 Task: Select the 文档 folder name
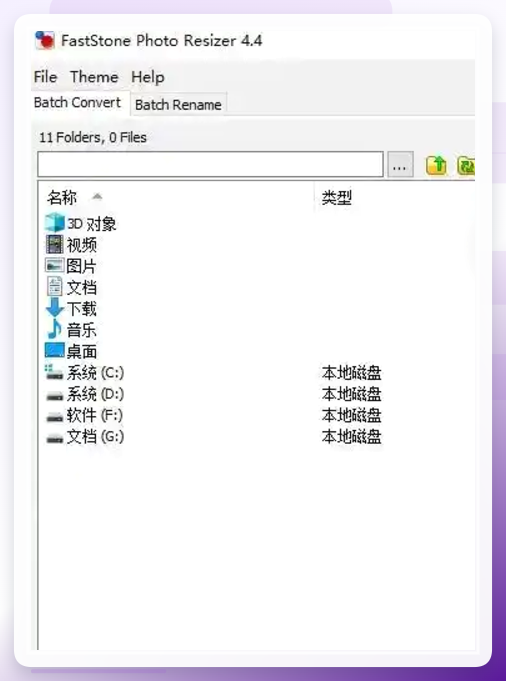pos(82,288)
